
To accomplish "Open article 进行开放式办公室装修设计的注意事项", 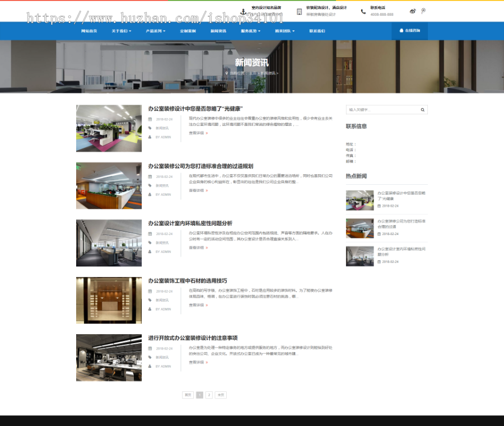I will point(193,338).
